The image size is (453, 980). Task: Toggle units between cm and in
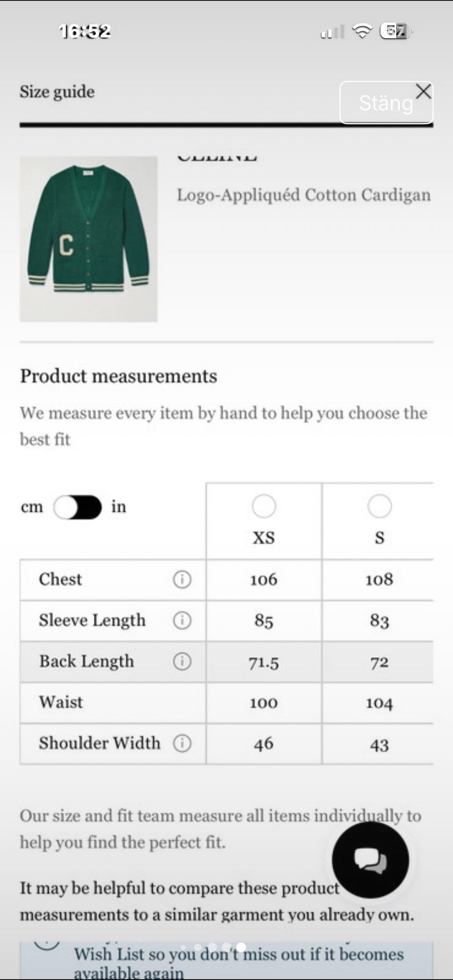(77, 507)
